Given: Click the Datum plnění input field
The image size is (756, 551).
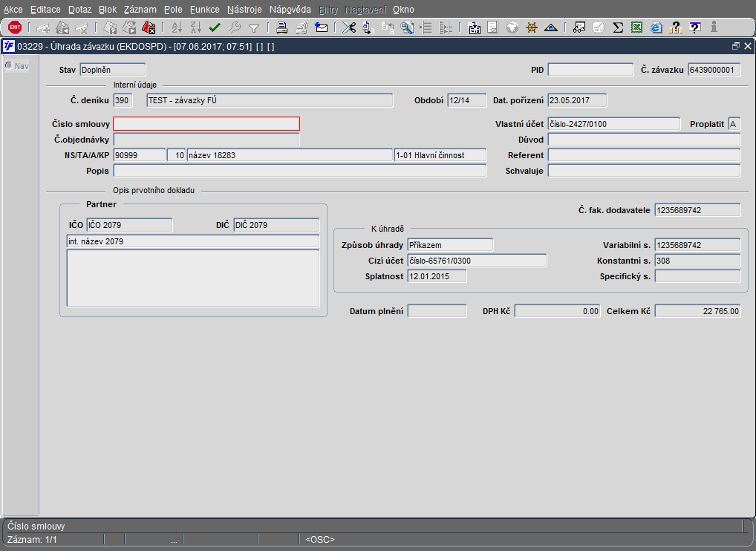Looking at the screenshot, I should (x=437, y=311).
